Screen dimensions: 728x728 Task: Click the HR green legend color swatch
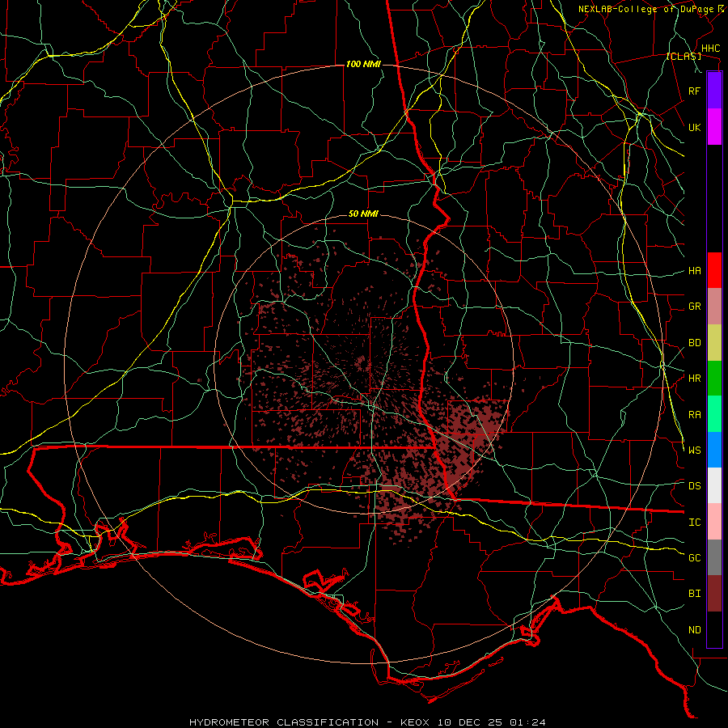pos(714,379)
